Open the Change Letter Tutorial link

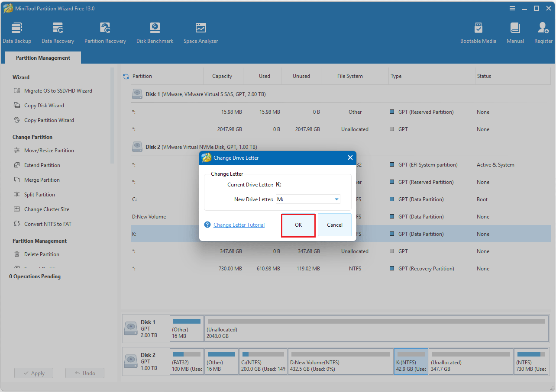tap(238, 225)
